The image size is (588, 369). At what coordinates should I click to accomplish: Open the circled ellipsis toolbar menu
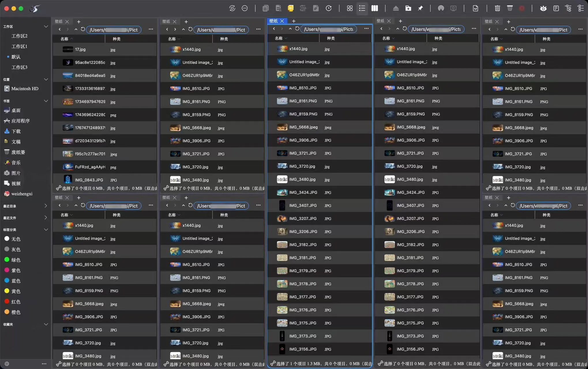(x=245, y=8)
